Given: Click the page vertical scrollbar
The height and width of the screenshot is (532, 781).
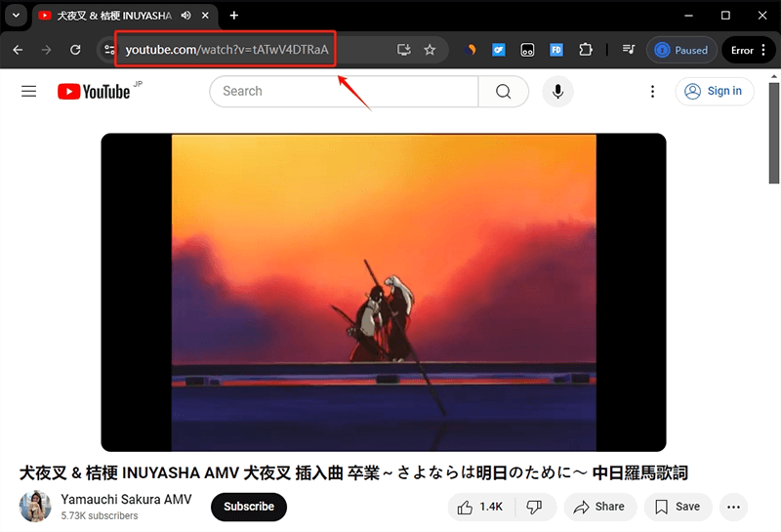Looking at the screenshot, I should pyautogui.click(x=774, y=134).
